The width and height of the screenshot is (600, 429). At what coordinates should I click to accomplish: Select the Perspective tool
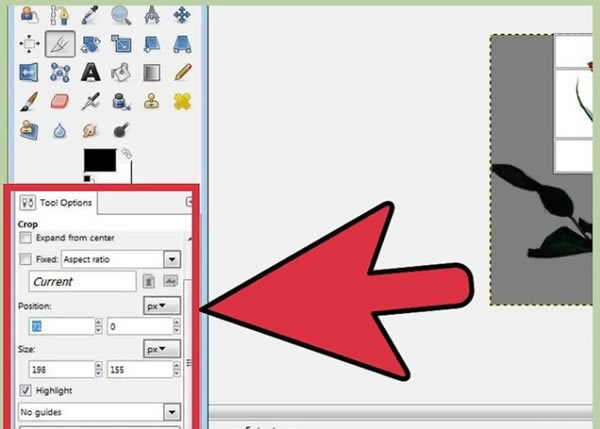pos(182,44)
